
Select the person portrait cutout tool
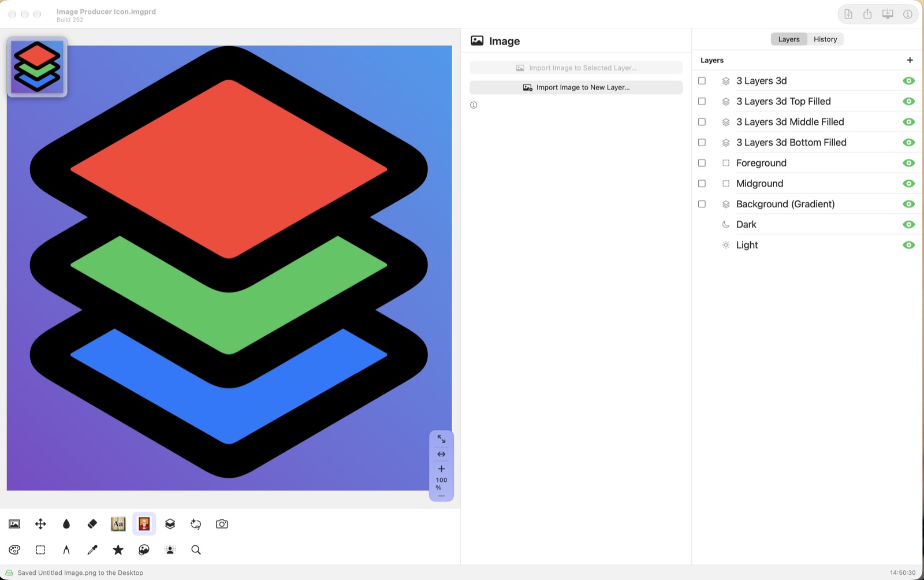[170, 550]
